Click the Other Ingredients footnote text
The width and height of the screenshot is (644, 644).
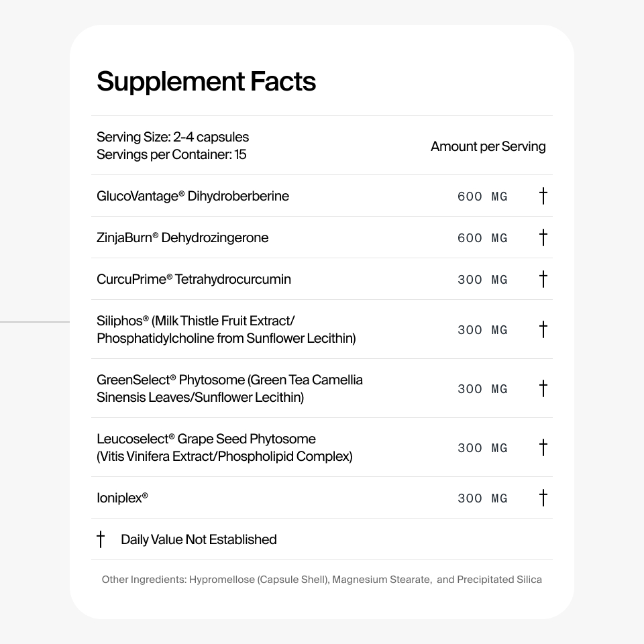[321, 580]
